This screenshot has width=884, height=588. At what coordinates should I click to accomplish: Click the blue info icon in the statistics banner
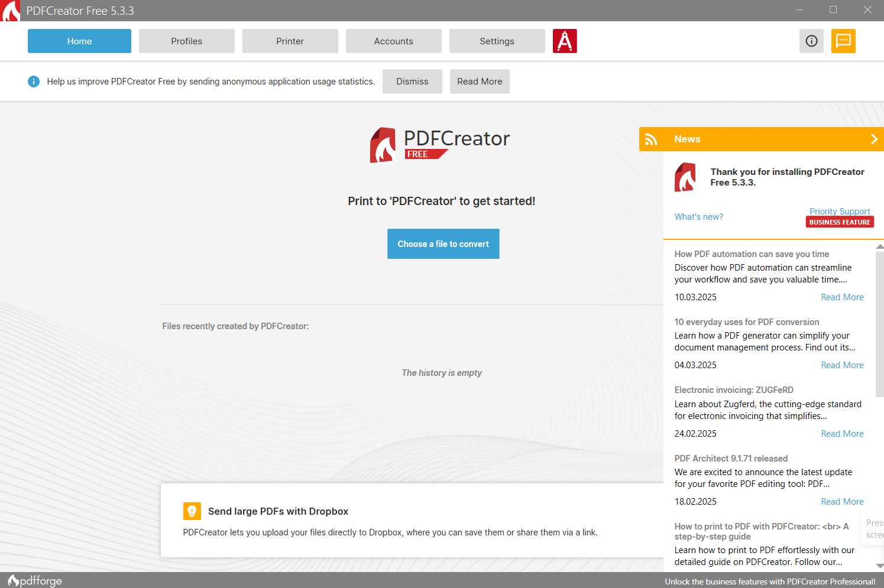pyautogui.click(x=34, y=81)
